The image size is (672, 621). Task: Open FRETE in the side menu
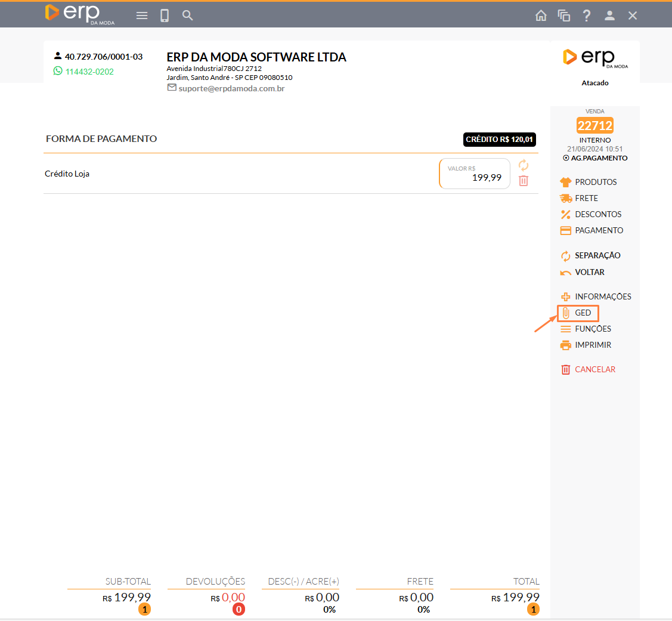point(586,198)
